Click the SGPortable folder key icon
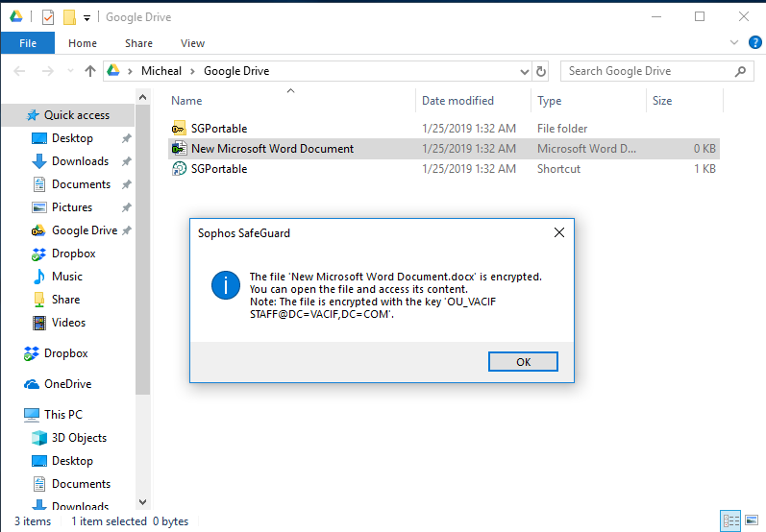 pyautogui.click(x=179, y=129)
